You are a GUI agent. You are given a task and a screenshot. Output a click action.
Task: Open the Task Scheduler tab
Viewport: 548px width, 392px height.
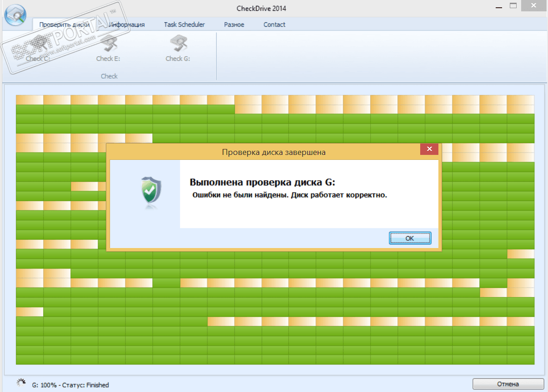[x=184, y=25]
